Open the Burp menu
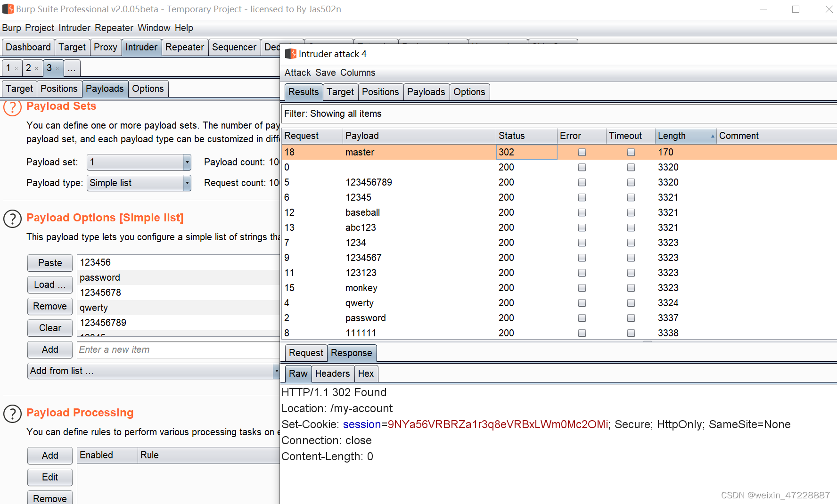 pos(12,28)
